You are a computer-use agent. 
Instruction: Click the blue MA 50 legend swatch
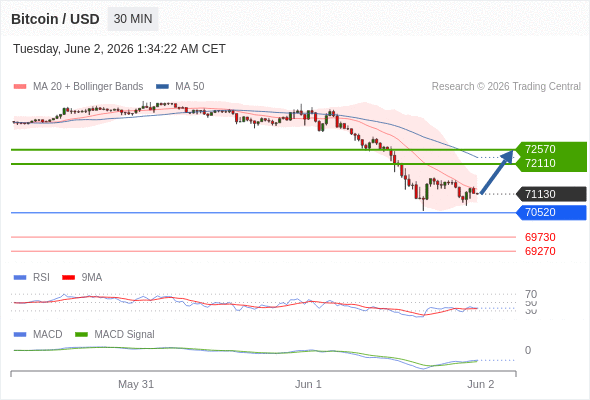[x=162, y=87]
